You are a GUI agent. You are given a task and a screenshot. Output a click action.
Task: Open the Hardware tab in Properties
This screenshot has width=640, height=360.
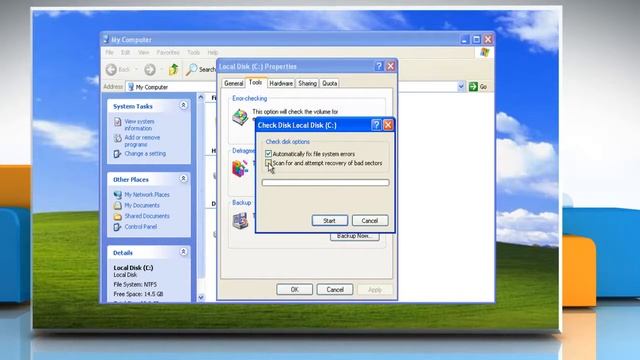pyautogui.click(x=281, y=83)
